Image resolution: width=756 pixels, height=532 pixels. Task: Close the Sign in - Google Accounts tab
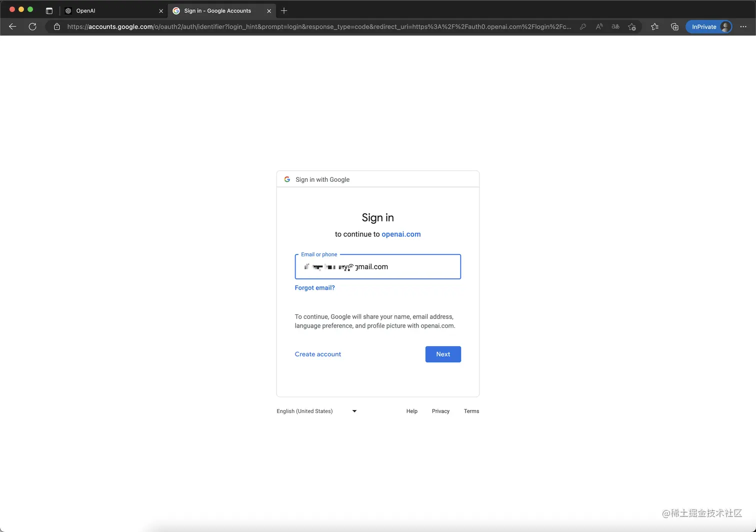[x=269, y=10]
